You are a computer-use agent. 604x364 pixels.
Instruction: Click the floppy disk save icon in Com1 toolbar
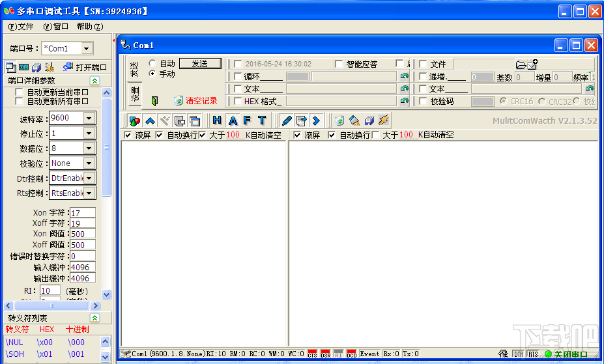[369, 120]
